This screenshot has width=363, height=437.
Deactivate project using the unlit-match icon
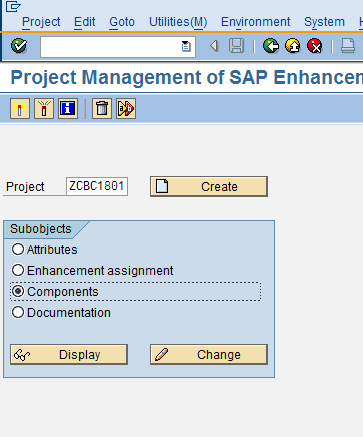click(x=44, y=108)
